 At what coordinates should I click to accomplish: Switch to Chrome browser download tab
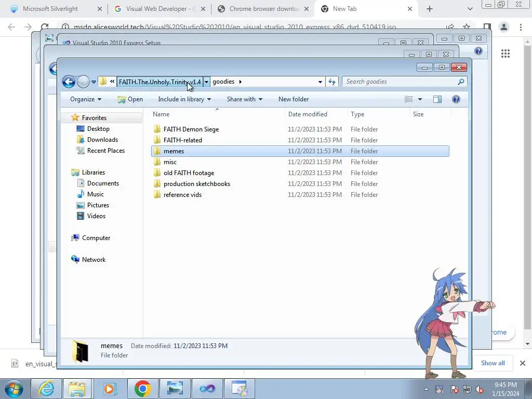pos(263,9)
